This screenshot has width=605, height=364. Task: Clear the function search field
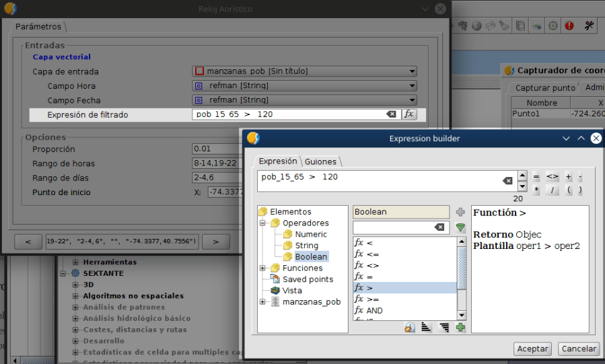pos(439,227)
